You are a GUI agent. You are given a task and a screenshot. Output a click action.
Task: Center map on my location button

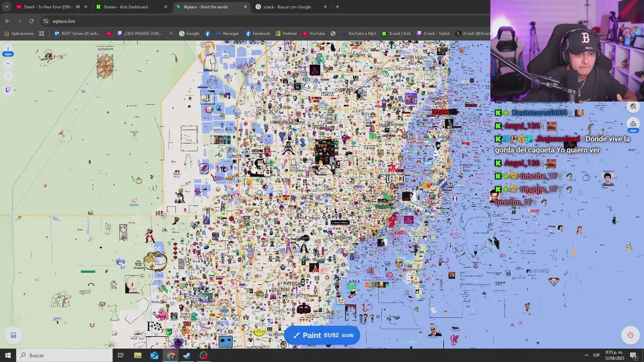tap(630, 335)
